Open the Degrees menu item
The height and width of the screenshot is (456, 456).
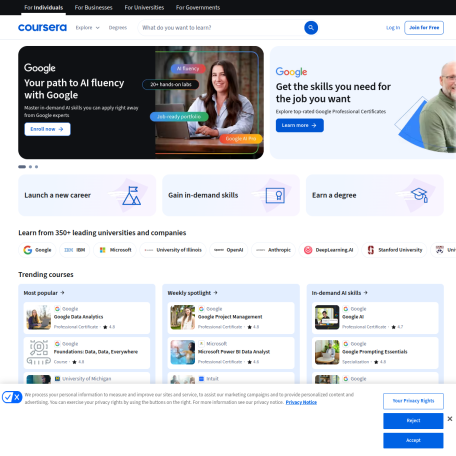tap(118, 28)
